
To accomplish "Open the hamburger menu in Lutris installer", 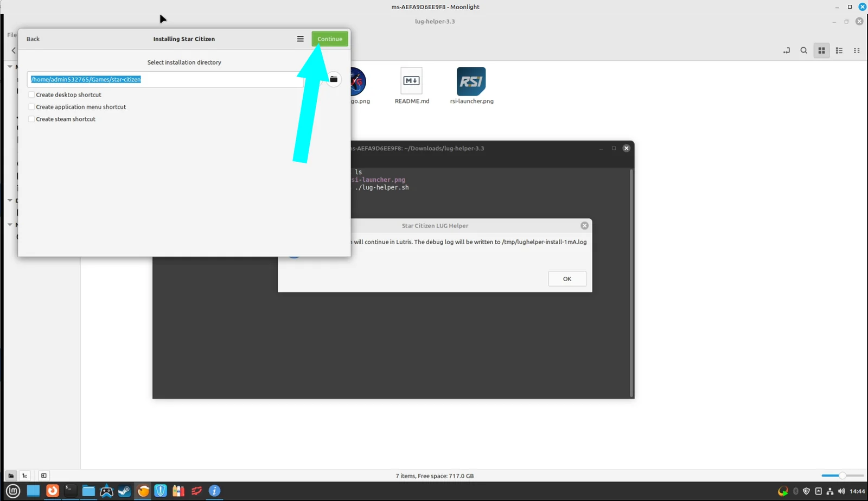I will (x=300, y=39).
